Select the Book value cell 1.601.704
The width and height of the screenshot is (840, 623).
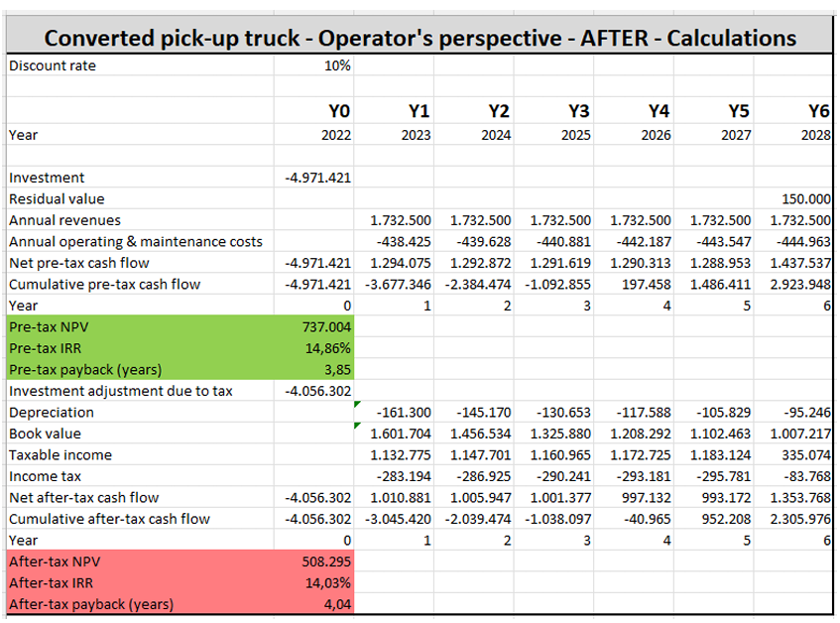pos(401,434)
